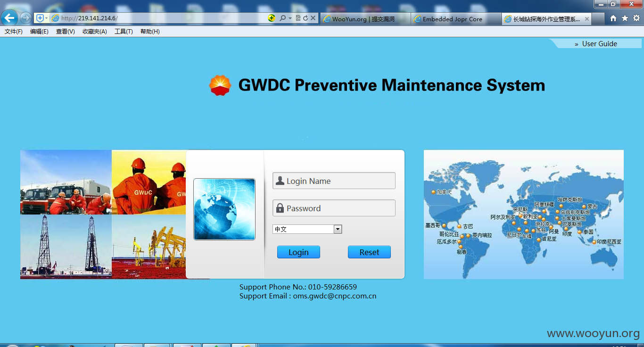Open the User Guide link

click(599, 43)
